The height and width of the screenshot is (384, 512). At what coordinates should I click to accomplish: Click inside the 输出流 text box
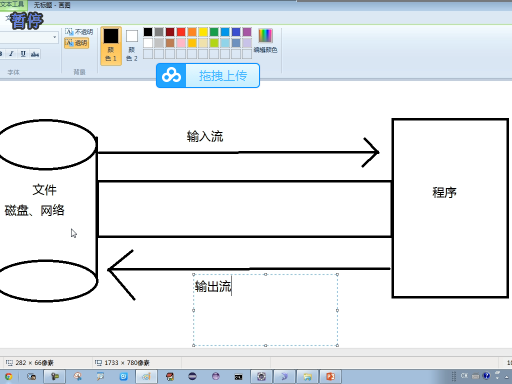[265, 310]
